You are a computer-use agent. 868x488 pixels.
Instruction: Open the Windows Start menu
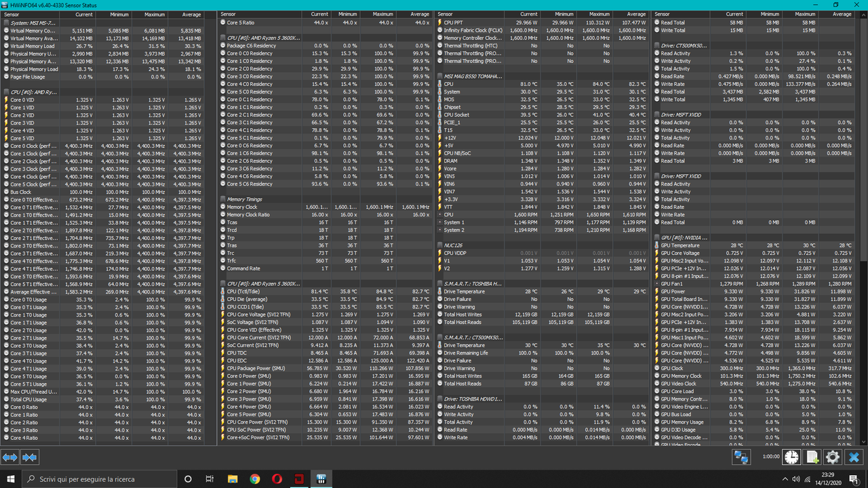point(11,479)
